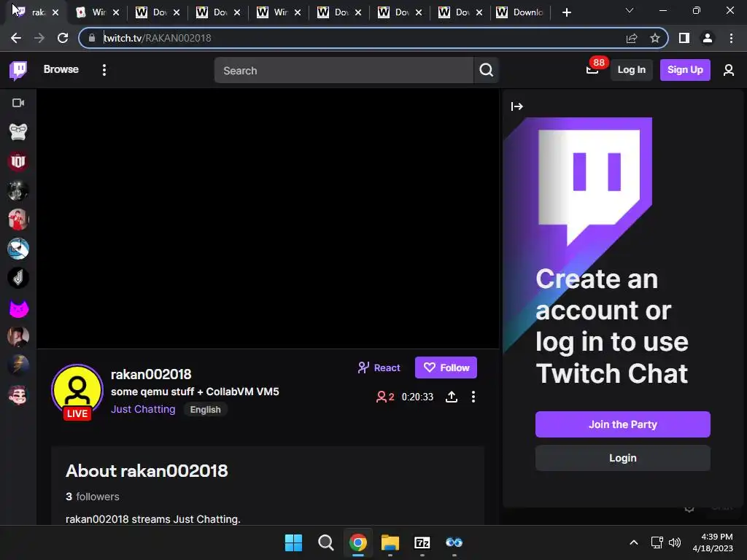Show hidden system tray icons

[x=634, y=542]
